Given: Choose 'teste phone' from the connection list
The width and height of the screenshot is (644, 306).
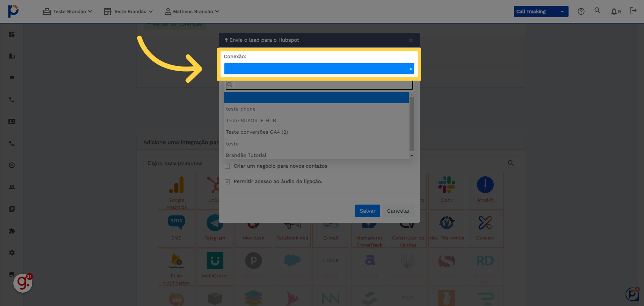Looking at the screenshot, I should [316, 109].
